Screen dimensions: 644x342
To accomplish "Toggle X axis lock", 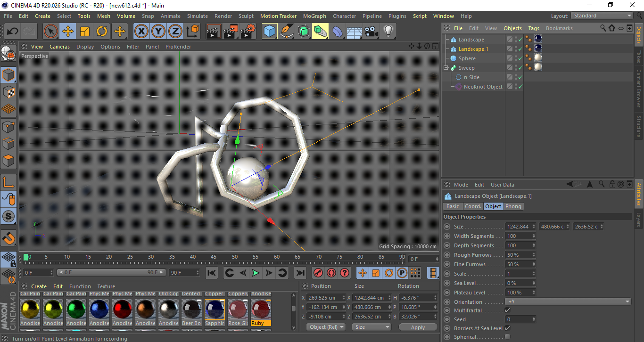I will pyautogui.click(x=141, y=32).
